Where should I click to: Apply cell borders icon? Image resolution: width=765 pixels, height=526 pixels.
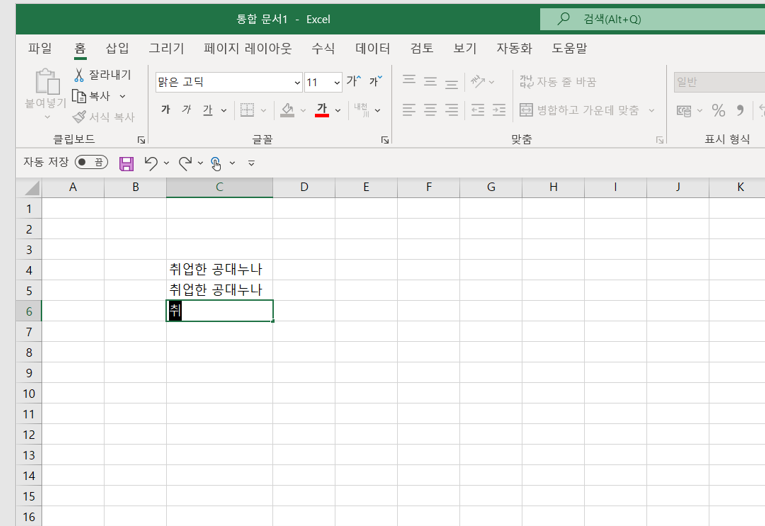point(247,110)
